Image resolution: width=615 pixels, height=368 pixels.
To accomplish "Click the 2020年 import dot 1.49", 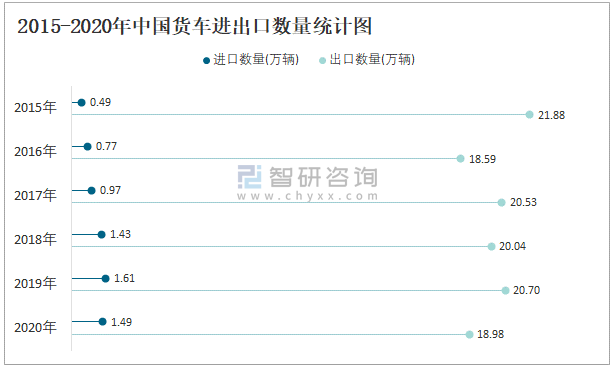I will pyautogui.click(x=103, y=322).
